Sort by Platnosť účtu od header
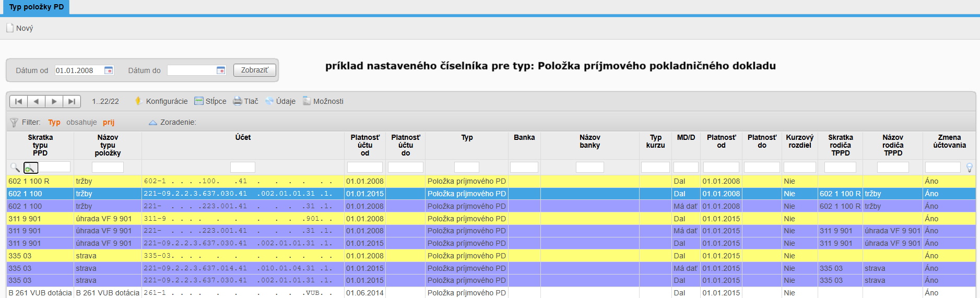 click(365, 145)
